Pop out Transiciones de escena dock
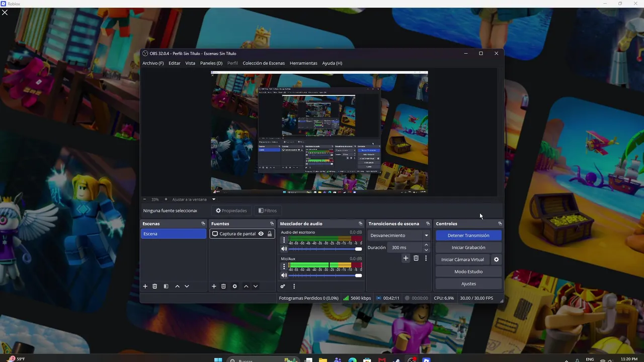The width and height of the screenshot is (644, 362). pos(428,224)
